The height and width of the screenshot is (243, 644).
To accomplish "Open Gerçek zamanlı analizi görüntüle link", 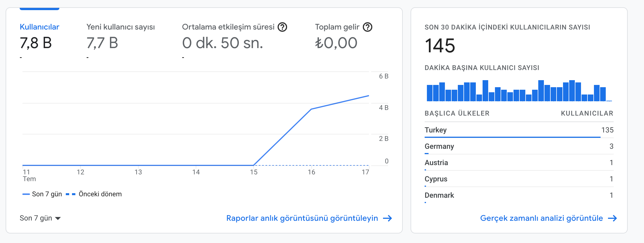I will (x=541, y=218).
